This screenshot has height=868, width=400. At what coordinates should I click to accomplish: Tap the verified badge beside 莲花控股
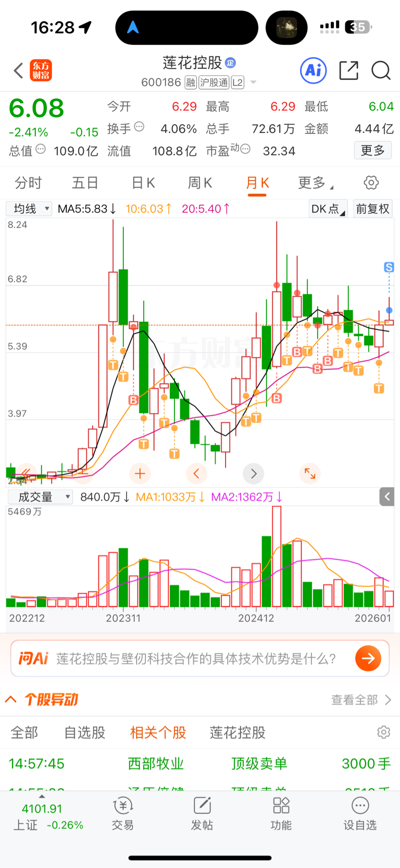[231, 63]
